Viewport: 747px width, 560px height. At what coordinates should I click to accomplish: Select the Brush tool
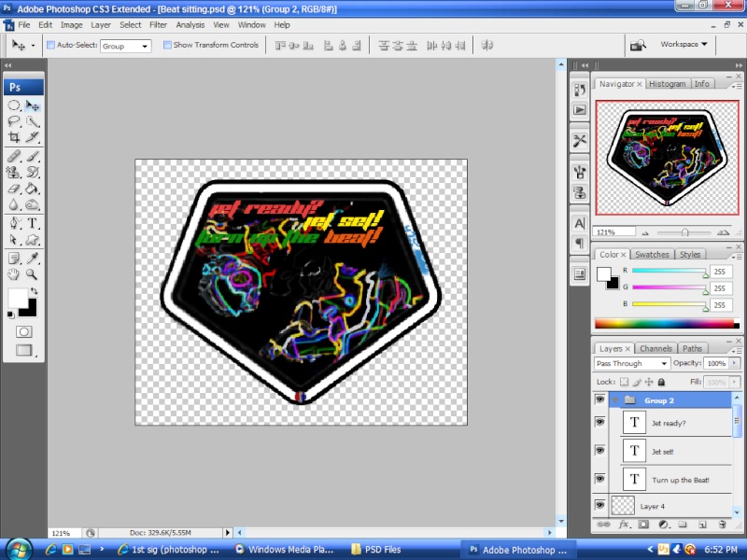[33, 156]
